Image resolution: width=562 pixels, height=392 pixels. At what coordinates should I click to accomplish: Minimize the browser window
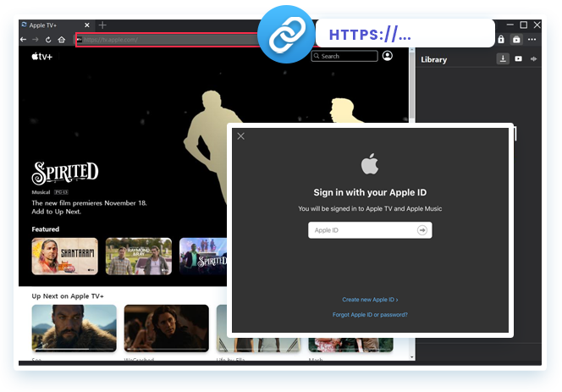click(510, 25)
